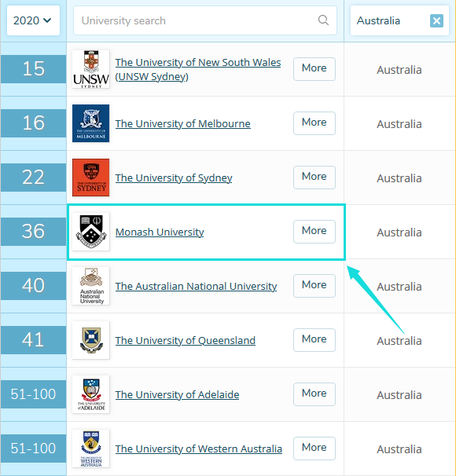The height and width of the screenshot is (476, 456).
Task: Click the University of Melbourne logo
Action: point(91,123)
